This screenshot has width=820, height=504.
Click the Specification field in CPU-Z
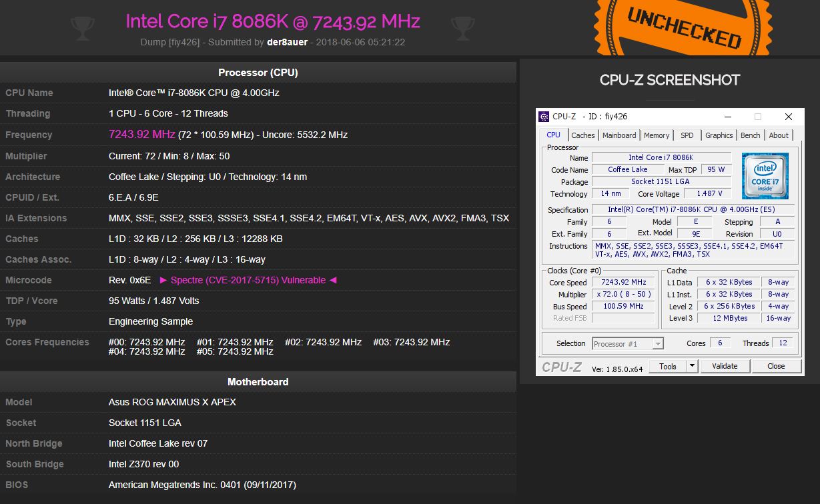click(693, 210)
